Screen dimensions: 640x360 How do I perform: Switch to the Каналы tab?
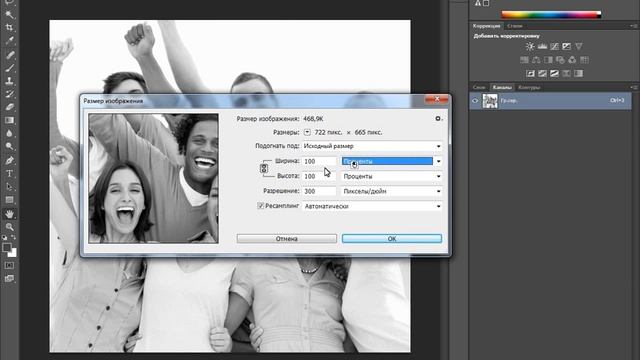coord(502,87)
